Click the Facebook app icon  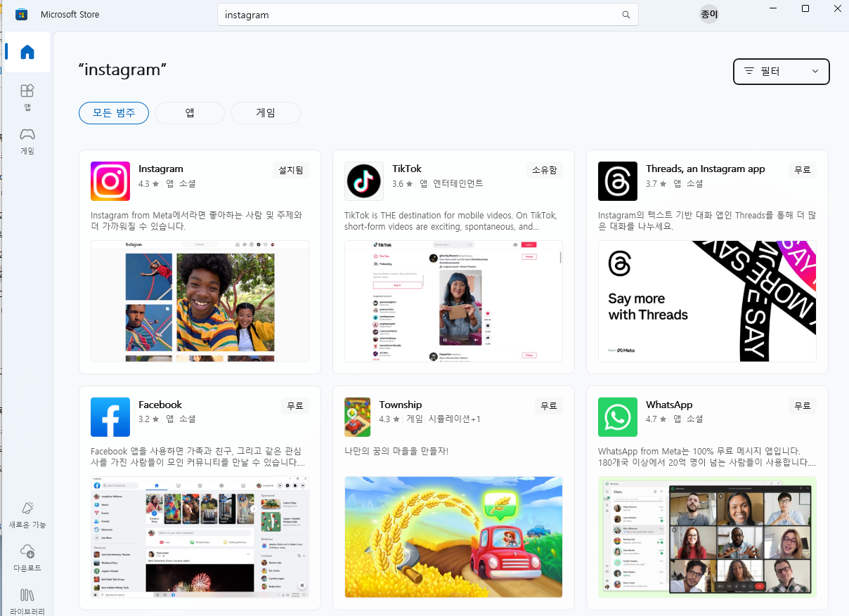(x=110, y=417)
